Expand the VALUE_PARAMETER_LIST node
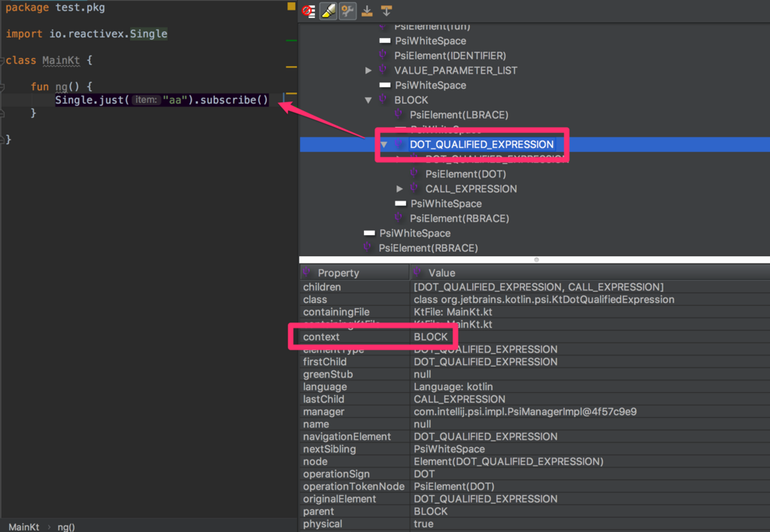This screenshot has height=532, width=770. tap(368, 70)
